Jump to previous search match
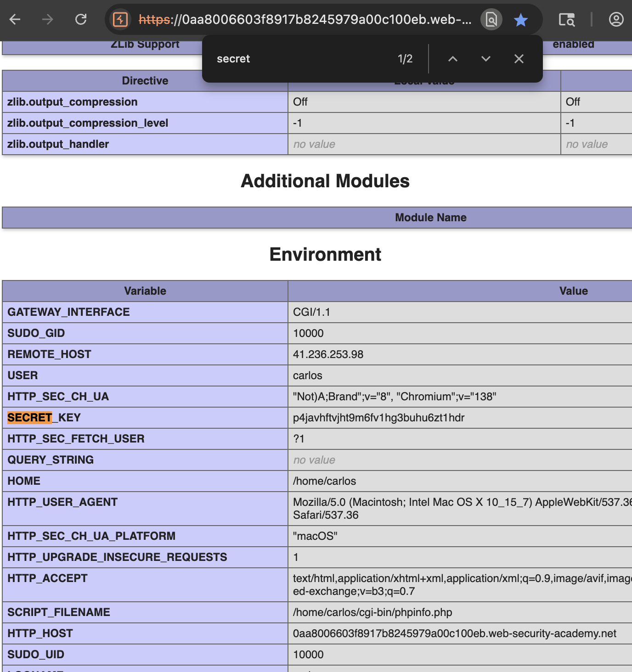The width and height of the screenshot is (632, 672). click(453, 59)
